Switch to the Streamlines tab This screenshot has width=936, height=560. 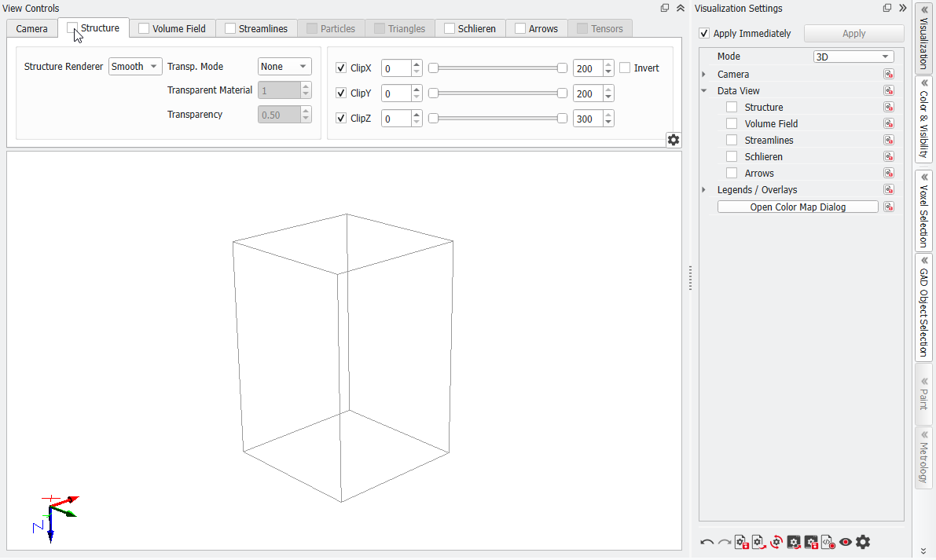click(x=257, y=28)
